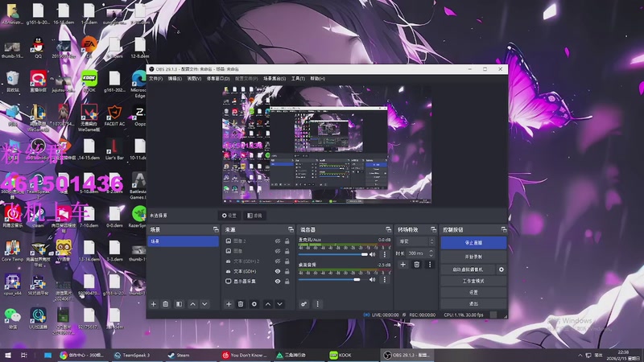Hide the 显示器采集 source via eye icon
644x362 pixels.
[x=278, y=281]
